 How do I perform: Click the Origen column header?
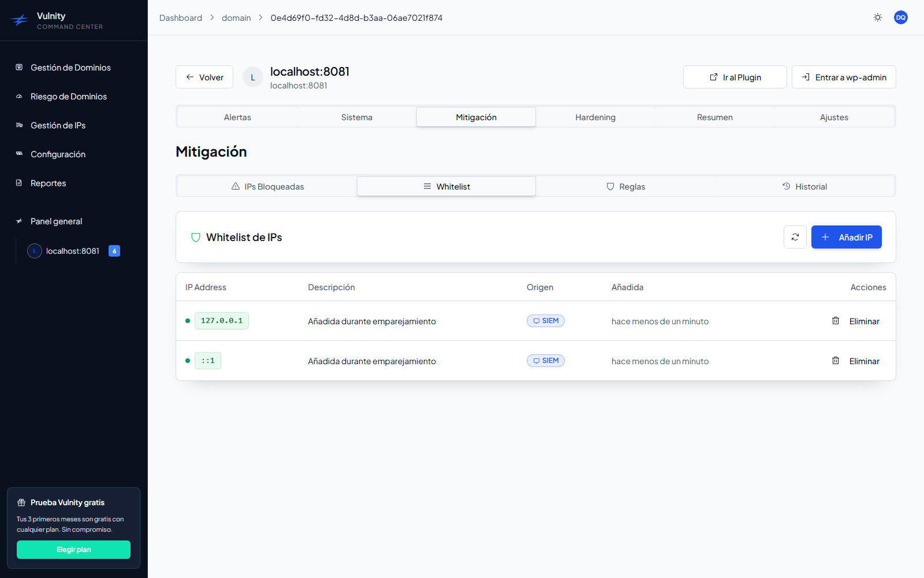(x=540, y=287)
